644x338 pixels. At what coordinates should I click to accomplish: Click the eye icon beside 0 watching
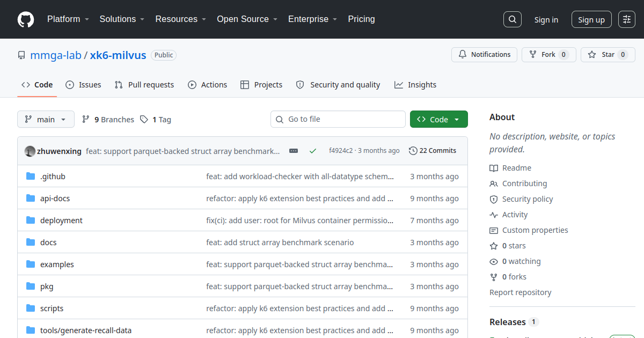494,261
